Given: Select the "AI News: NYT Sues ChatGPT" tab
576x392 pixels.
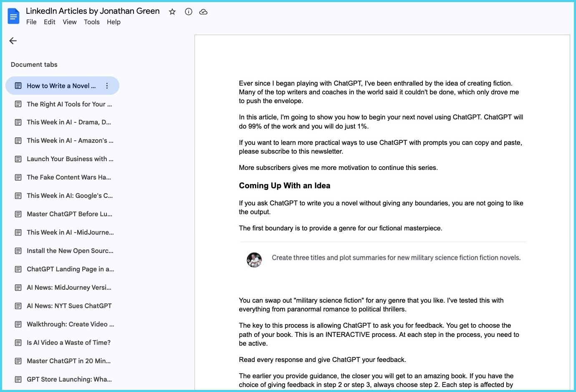Looking at the screenshot, I should [x=69, y=306].
